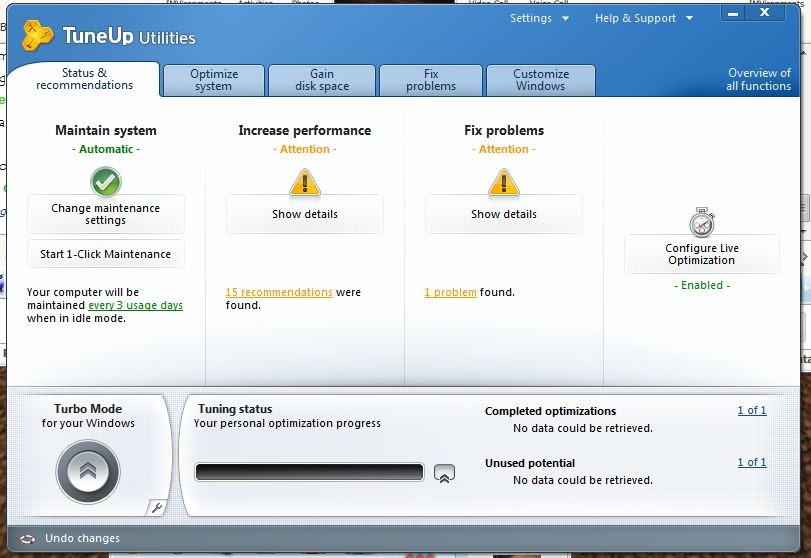Image resolution: width=811 pixels, height=558 pixels.
Task: Close the TuneUp Utilities window
Action: (x=764, y=13)
